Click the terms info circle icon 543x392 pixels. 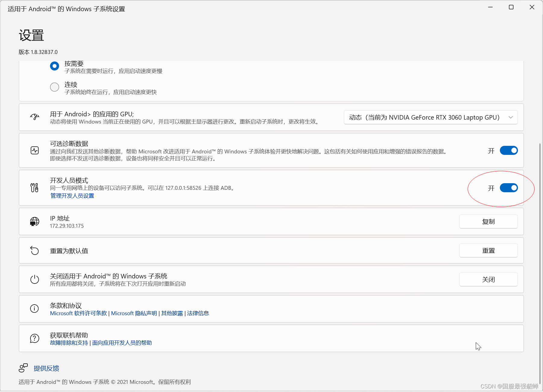click(x=34, y=309)
